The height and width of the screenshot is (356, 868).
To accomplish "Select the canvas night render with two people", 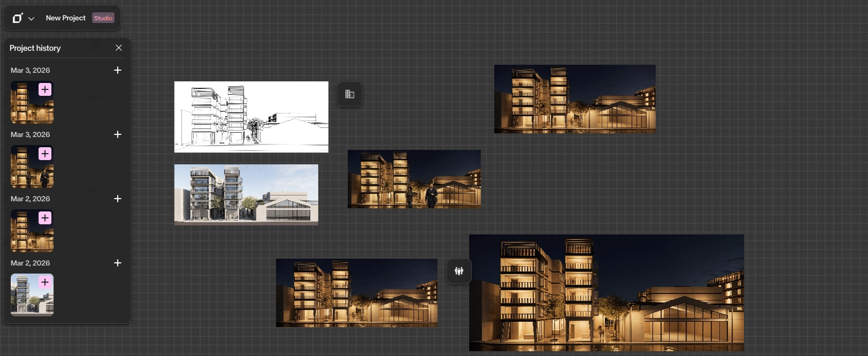I will pos(414,179).
